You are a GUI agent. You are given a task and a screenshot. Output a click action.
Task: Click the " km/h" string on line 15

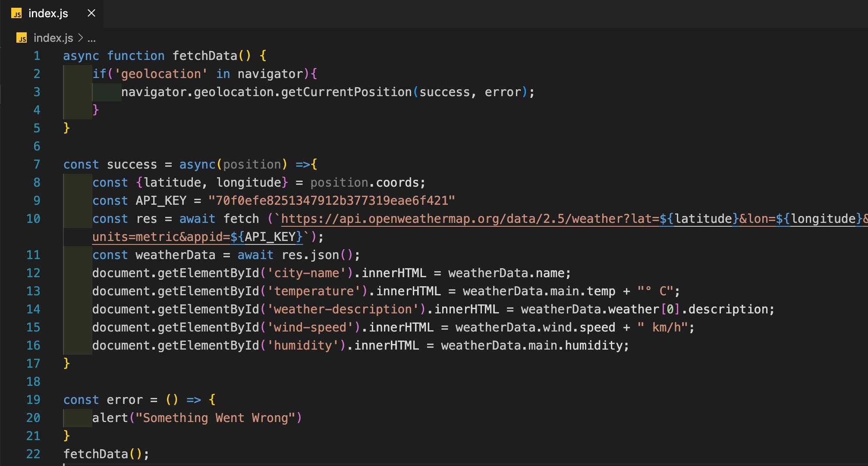point(663,327)
